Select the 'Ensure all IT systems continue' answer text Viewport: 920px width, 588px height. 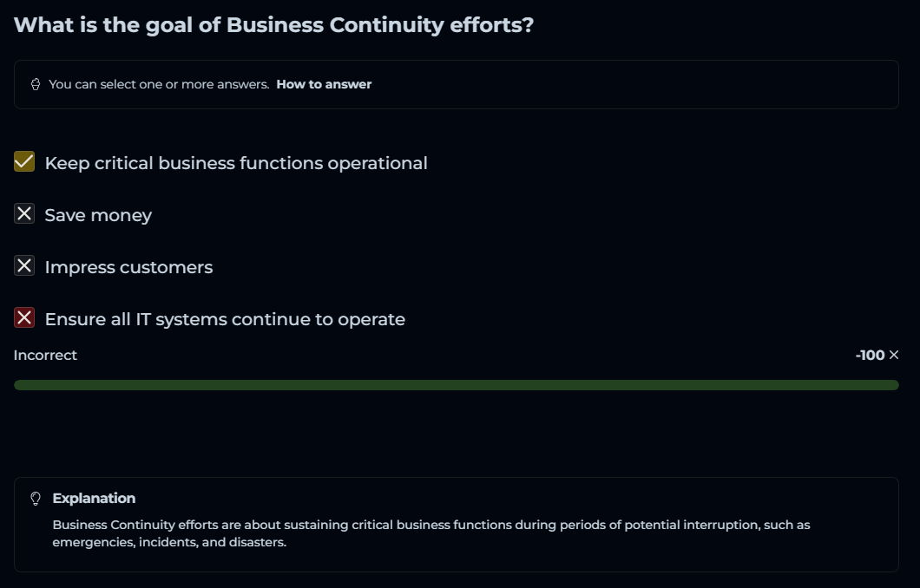point(225,319)
